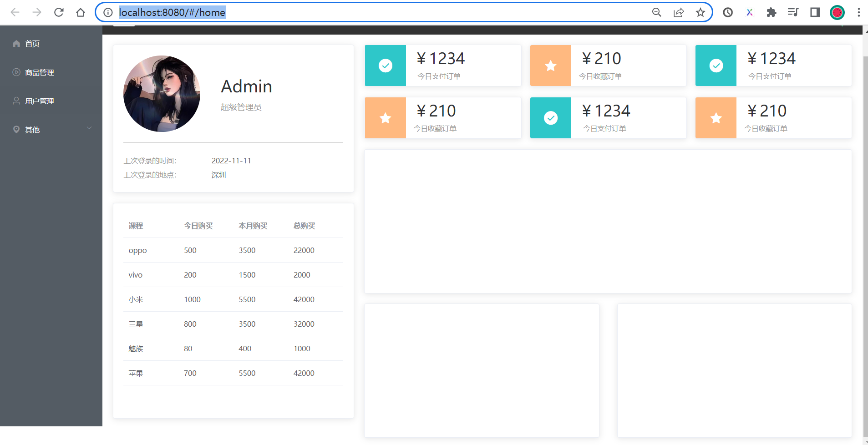Click the play-circle icon beside 商品管理
The image size is (868, 445).
[x=16, y=72]
